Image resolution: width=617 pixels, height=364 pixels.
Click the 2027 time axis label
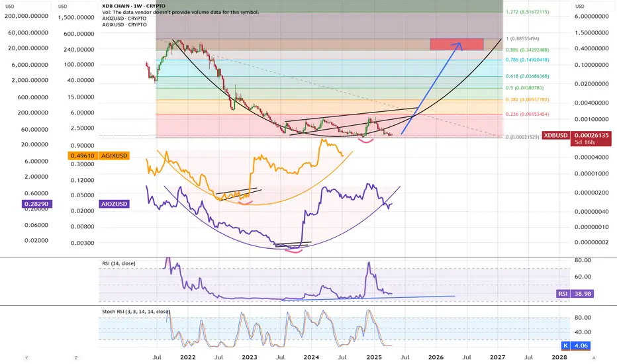(x=498, y=357)
